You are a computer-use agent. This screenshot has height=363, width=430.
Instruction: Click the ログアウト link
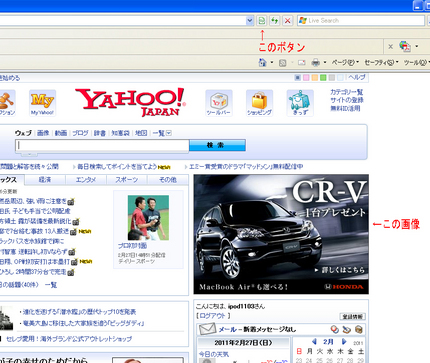pos(213,315)
